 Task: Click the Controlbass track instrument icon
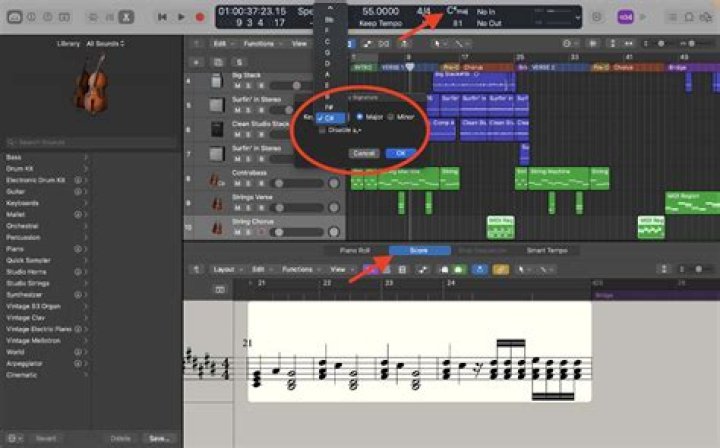point(217,179)
